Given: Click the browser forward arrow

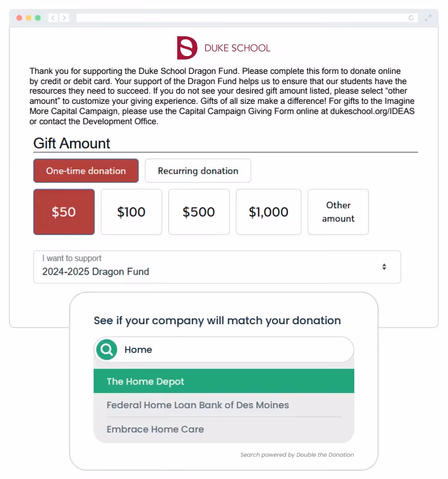Looking at the screenshot, I should click(64, 18).
